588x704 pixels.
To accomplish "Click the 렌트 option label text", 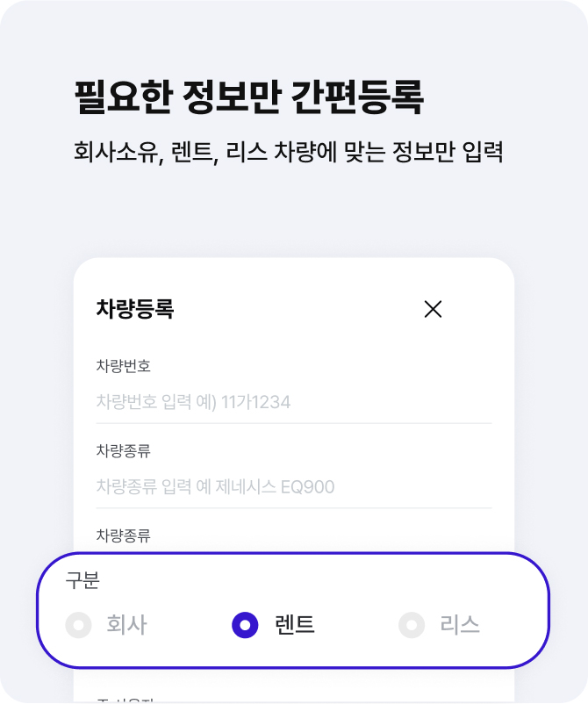I will [x=295, y=624].
